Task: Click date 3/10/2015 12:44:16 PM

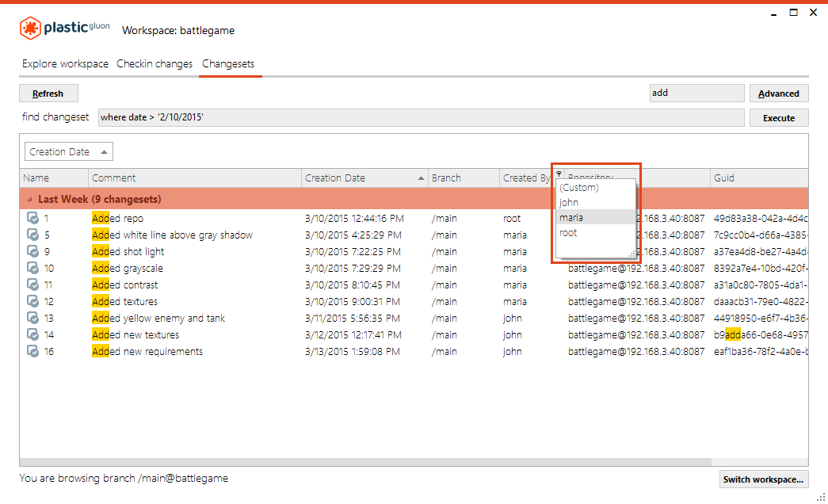Action: click(354, 218)
